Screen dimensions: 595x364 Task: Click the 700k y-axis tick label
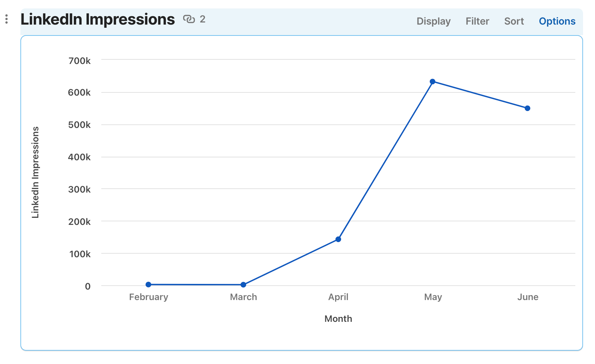79,61
